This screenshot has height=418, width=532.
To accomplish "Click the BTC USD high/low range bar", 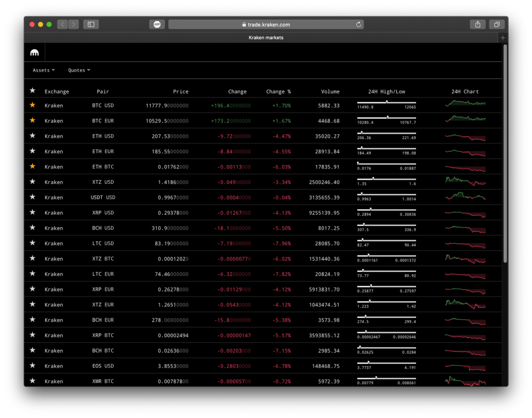I will 387,102.
